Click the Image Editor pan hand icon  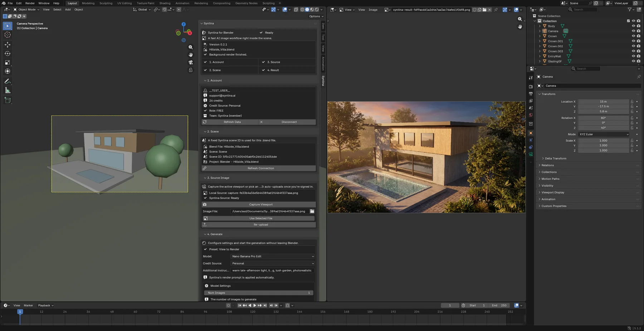[x=520, y=26]
